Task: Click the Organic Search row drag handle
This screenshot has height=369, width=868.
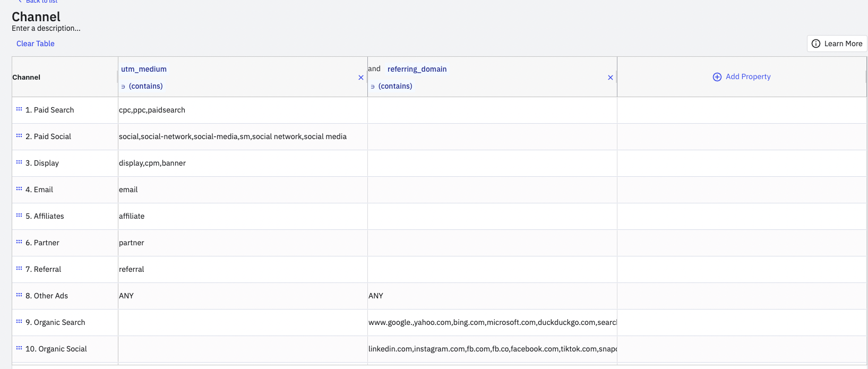Action: coord(19,322)
